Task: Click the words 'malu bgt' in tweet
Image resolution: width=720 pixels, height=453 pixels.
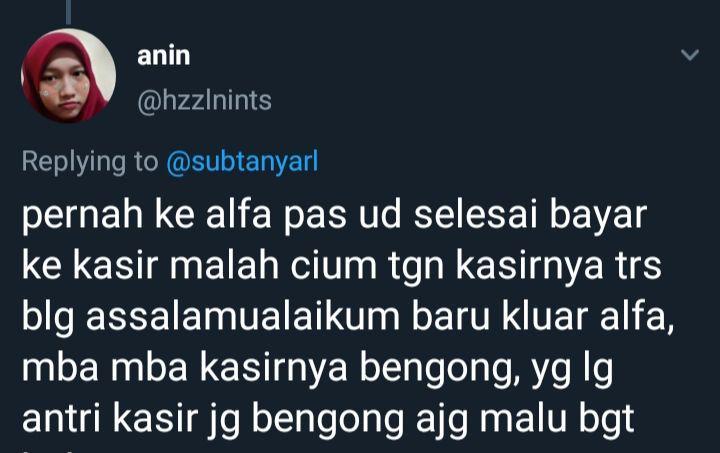Action: pos(557,419)
